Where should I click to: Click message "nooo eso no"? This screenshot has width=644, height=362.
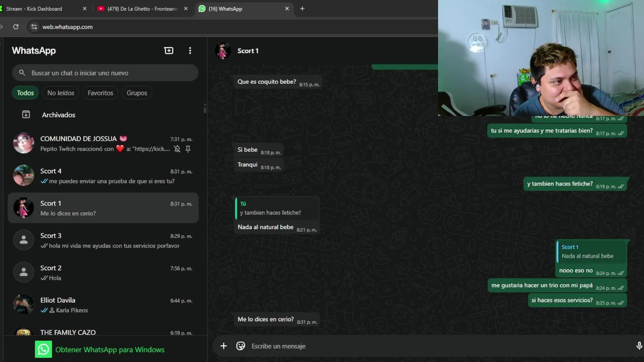(x=591, y=270)
